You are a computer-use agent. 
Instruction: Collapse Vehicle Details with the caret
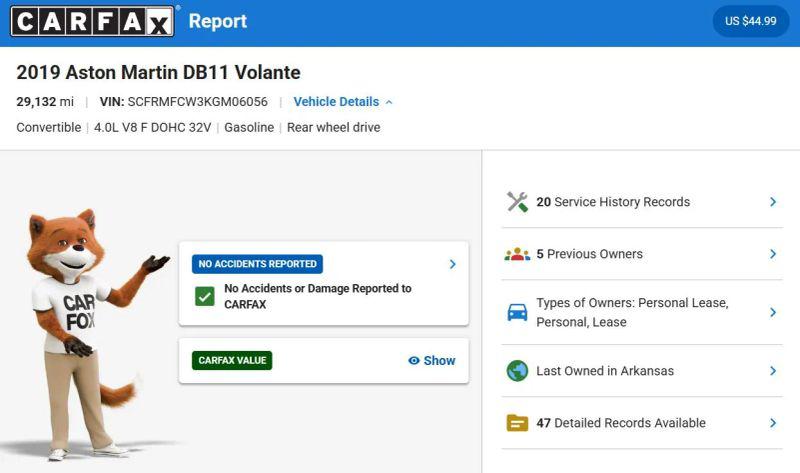389,102
